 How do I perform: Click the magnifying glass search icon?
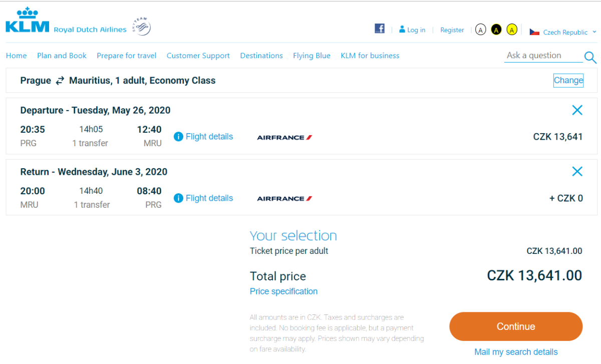pos(590,57)
